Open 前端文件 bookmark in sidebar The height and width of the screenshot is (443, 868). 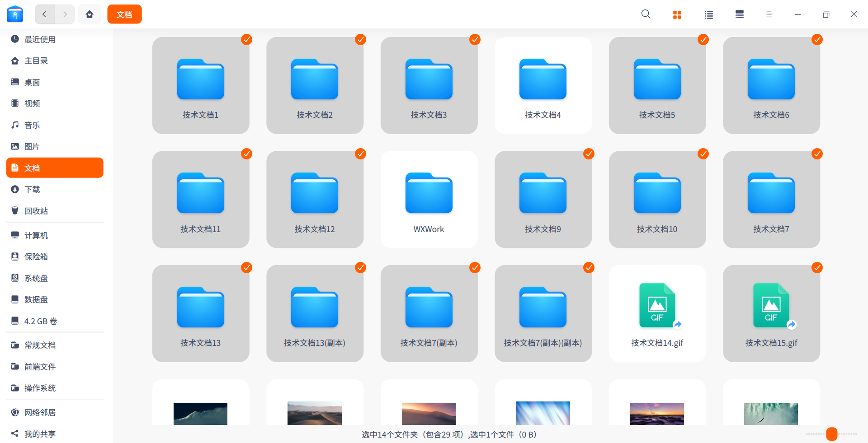click(x=55, y=367)
